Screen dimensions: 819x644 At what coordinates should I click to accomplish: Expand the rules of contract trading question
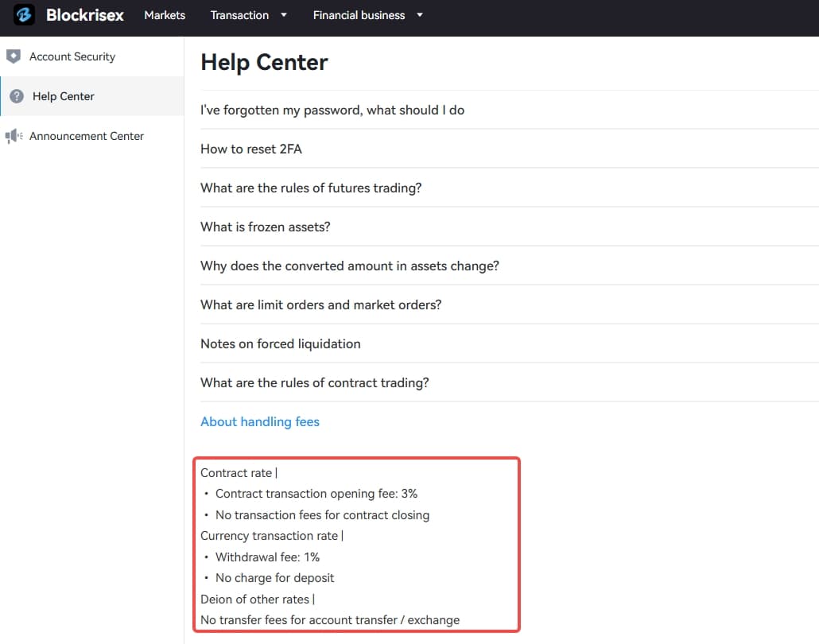(314, 383)
